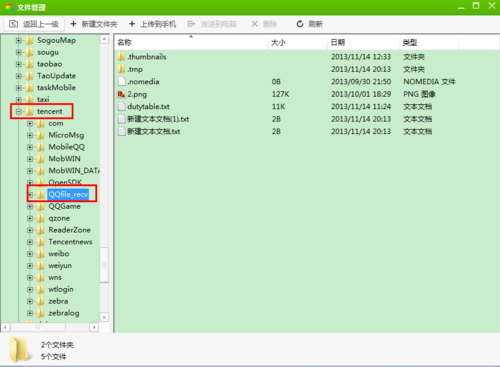Sort by the 日期 column header

(363, 42)
